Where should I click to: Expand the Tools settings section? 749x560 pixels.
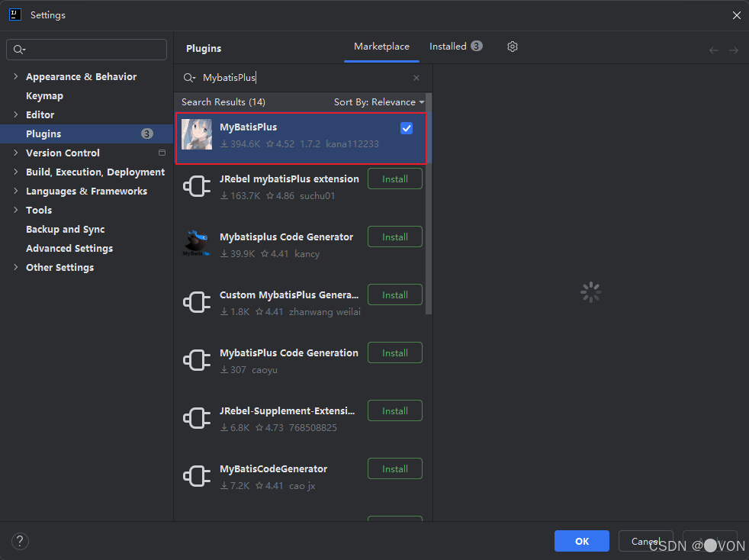tap(16, 211)
